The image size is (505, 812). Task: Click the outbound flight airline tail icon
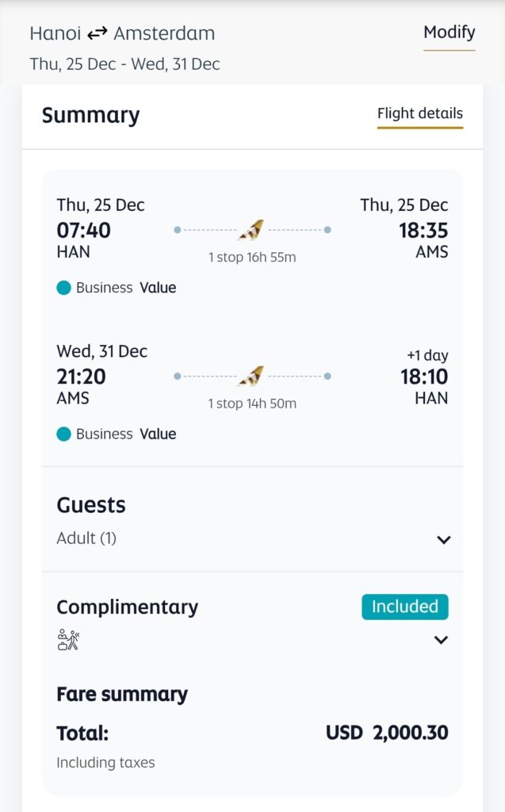tap(251, 230)
